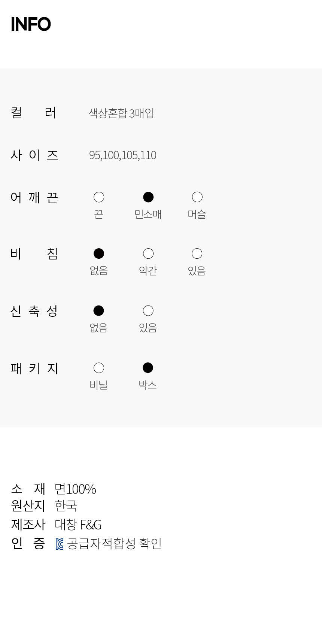This screenshot has width=322, height=644.
Task: Click the 대창 F&G manufacturer name
Action: pos(78,525)
